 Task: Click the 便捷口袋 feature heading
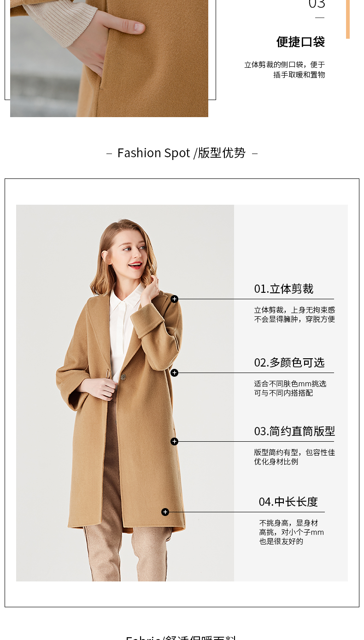pos(300,42)
